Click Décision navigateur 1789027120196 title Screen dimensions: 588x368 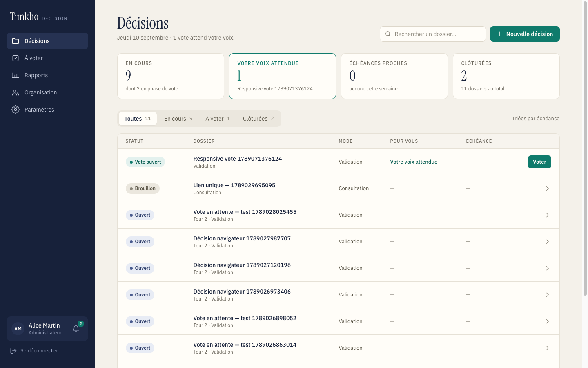[242, 265]
